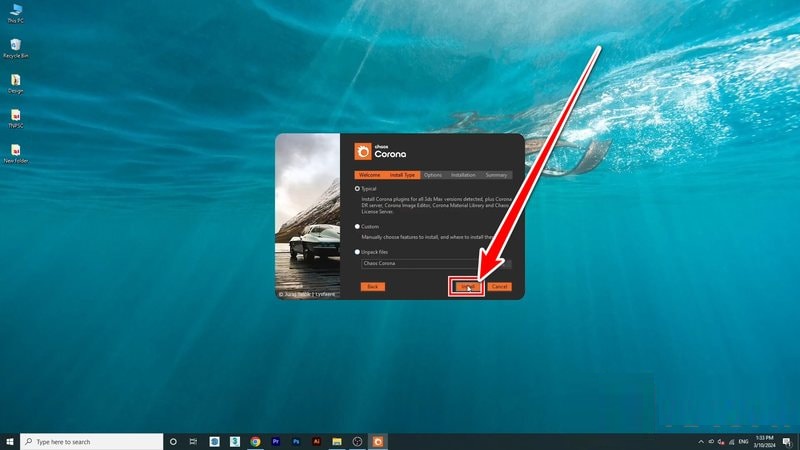Click the taskbar search box
Viewport: 800px width, 450px height.
[x=92, y=442]
